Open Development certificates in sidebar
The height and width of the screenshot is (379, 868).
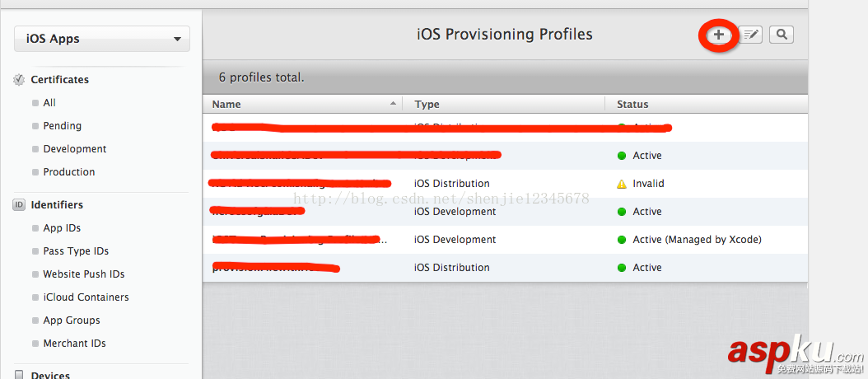point(74,149)
